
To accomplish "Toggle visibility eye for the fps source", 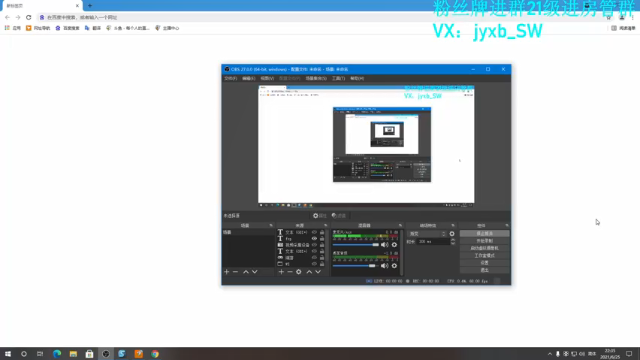I will pyautogui.click(x=314, y=239).
